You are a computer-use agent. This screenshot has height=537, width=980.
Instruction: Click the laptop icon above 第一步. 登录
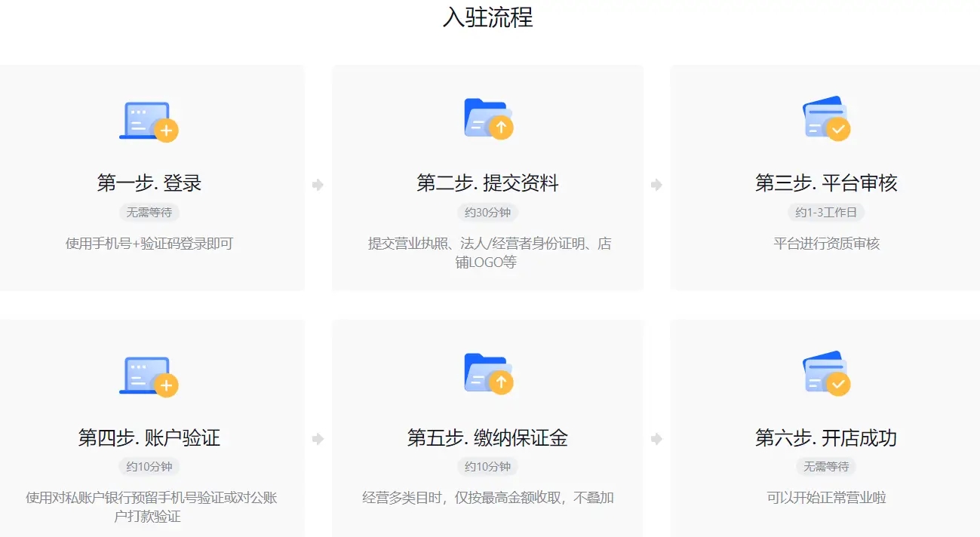149,121
